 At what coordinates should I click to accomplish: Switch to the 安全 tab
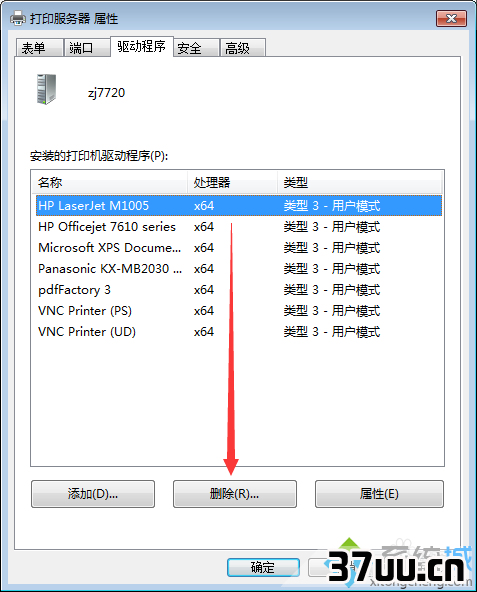pos(196,48)
